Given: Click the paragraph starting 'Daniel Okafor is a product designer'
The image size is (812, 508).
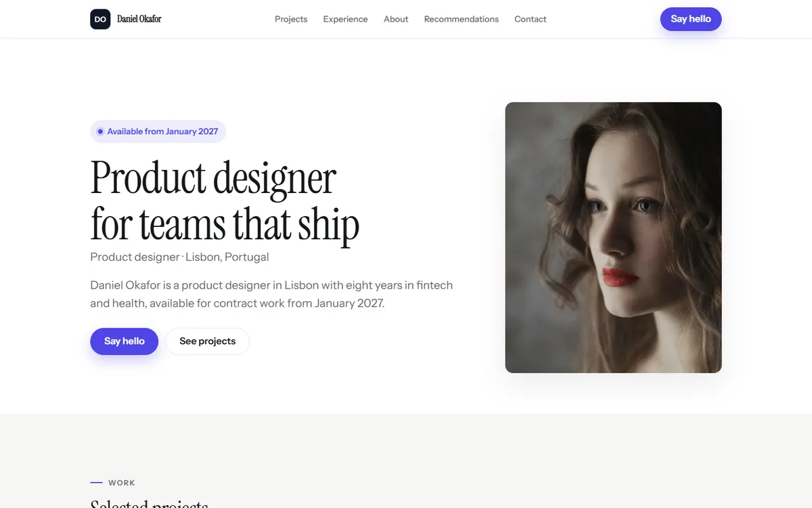Looking at the screenshot, I should pos(271,294).
